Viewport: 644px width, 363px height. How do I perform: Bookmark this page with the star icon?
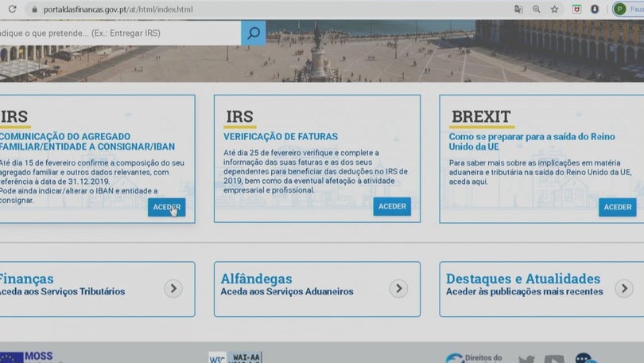pos(554,9)
